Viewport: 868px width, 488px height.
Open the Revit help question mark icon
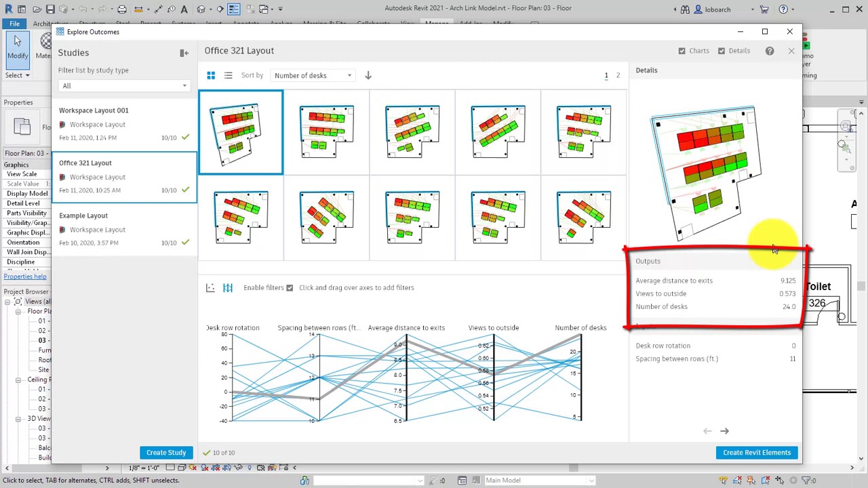pyautogui.click(x=783, y=9)
